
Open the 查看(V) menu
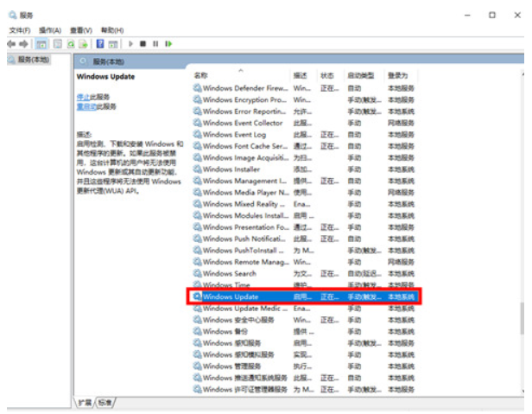click(x=81, y=30)
